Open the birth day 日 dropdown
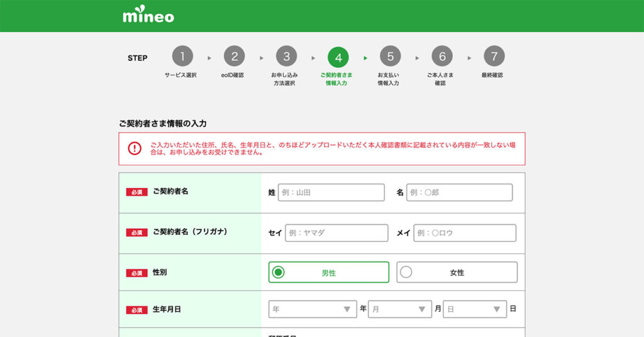 coord(475,309)
